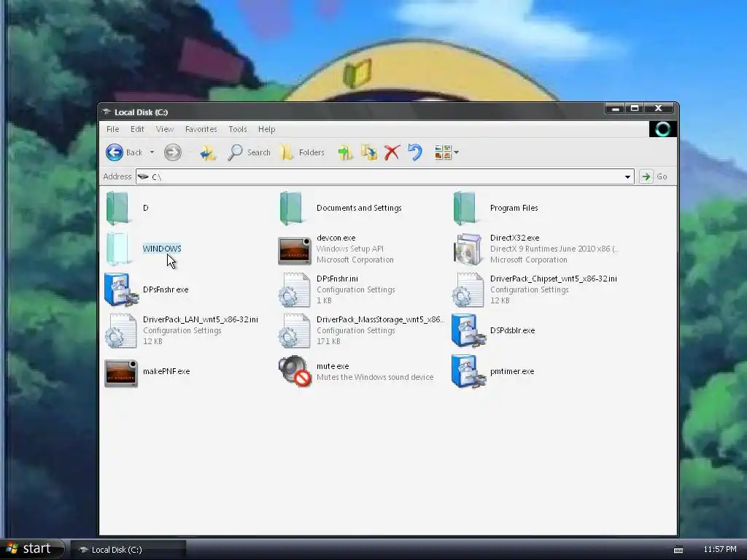Click the 11:57 PM clock
Viewport: 747px width, 560px height.
(720, 550)
